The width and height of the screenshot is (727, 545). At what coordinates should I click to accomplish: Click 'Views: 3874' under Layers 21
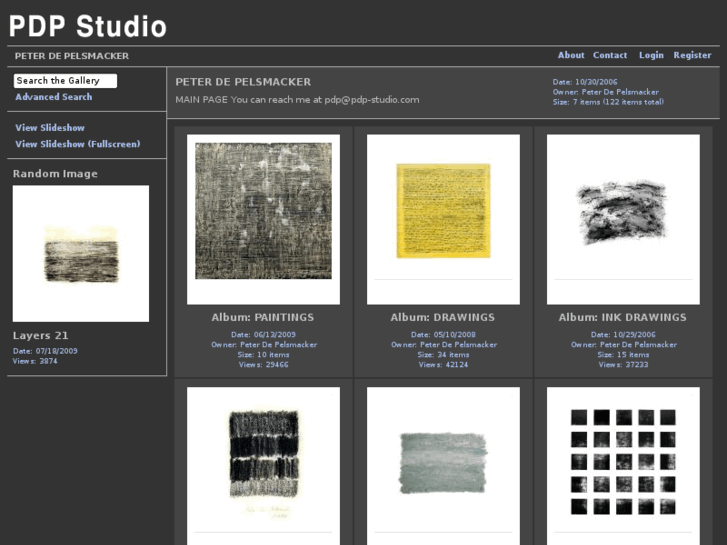pyautogui.click(x=35, y=361)
